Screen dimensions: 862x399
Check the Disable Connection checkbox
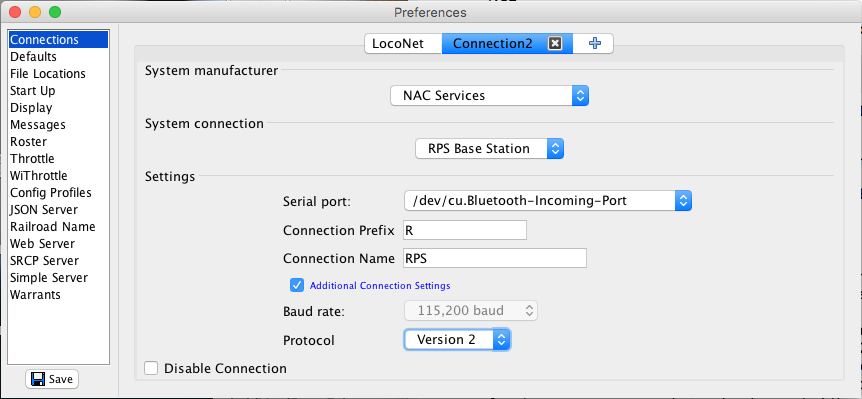[x=151, y=368]
